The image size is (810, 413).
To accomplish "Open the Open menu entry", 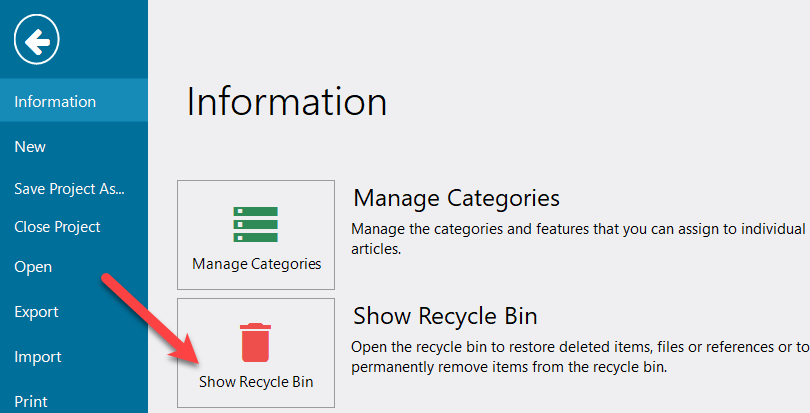I will click(x=33, y=267).
